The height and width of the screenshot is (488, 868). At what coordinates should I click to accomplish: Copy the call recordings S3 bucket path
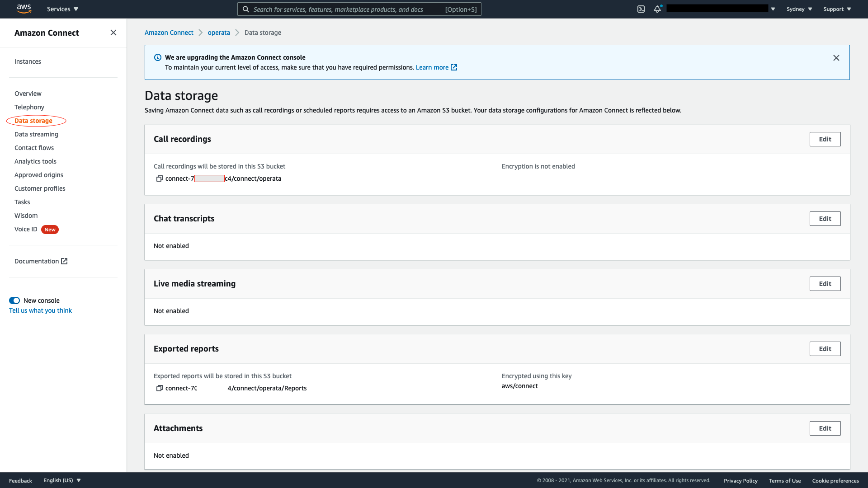coord(159,178)
